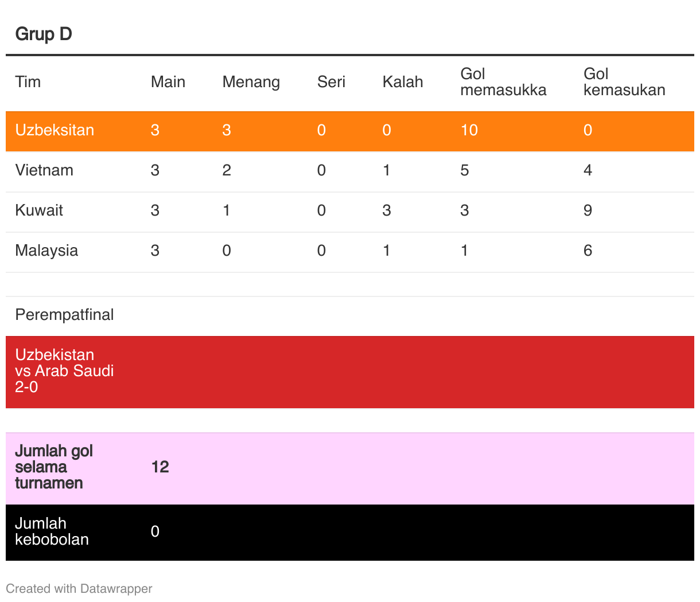Viewport: 700px width, 602px height.
Task: Click the Seri column header
Action: [331, 82]
